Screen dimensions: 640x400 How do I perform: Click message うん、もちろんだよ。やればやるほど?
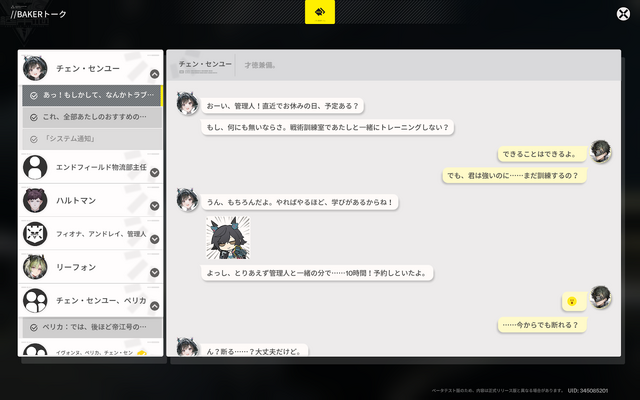point(300,202)
